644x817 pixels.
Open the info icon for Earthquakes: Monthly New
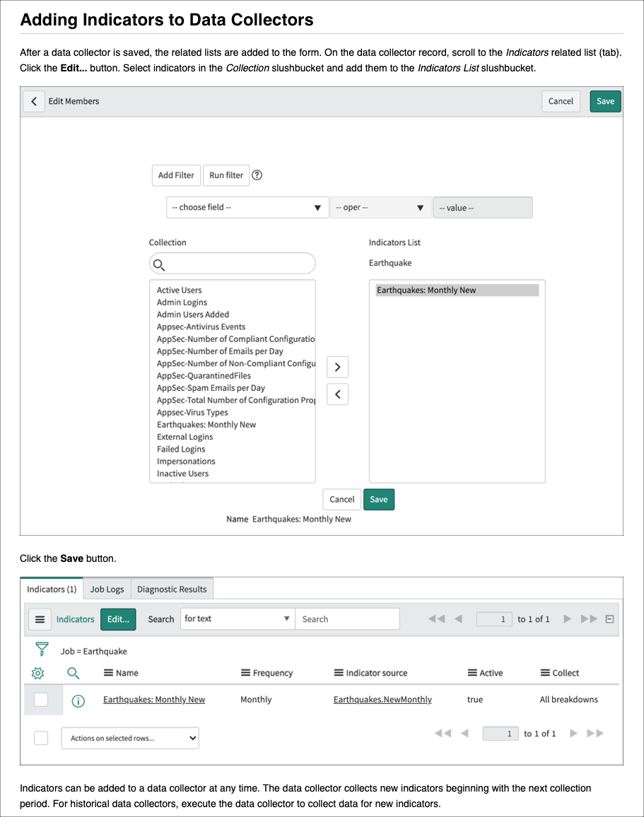[x=78, y=699]
